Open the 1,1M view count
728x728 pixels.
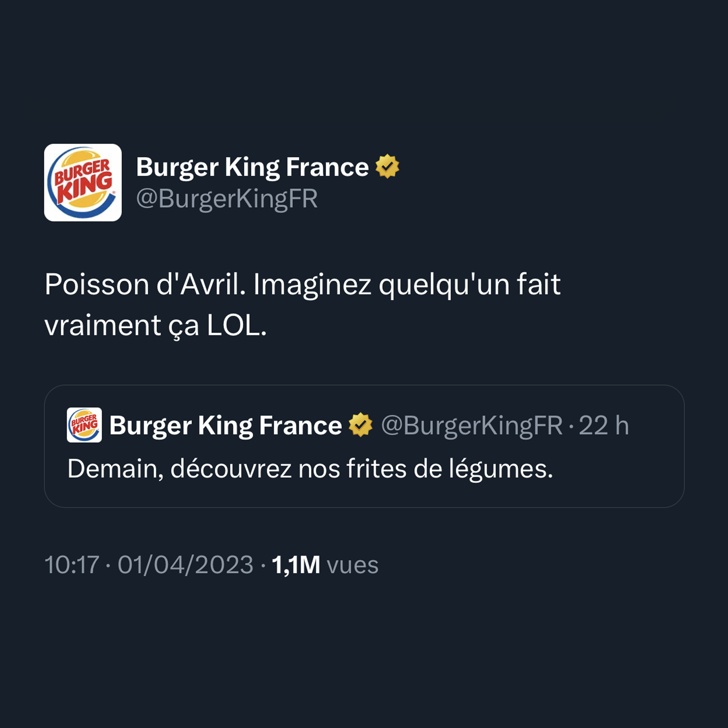pyautogui.click(x=296, y=565)
